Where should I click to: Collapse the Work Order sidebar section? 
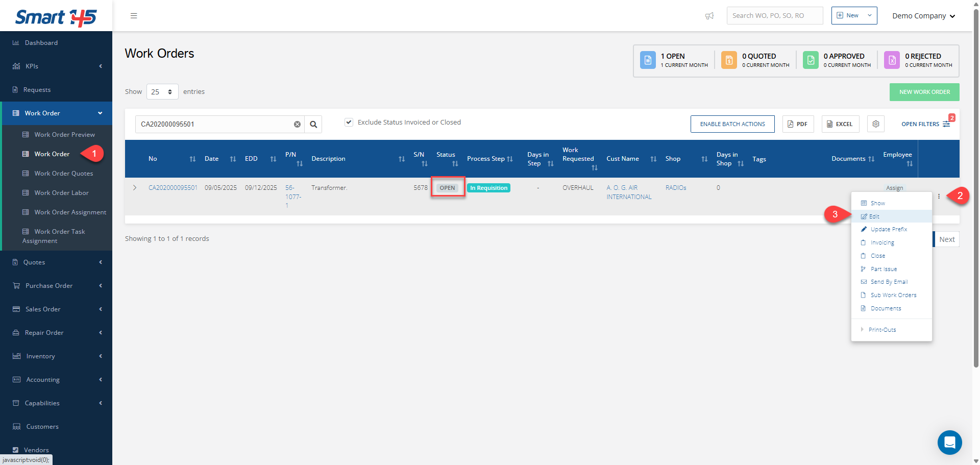pyautogui.click(x=56, y=113)
